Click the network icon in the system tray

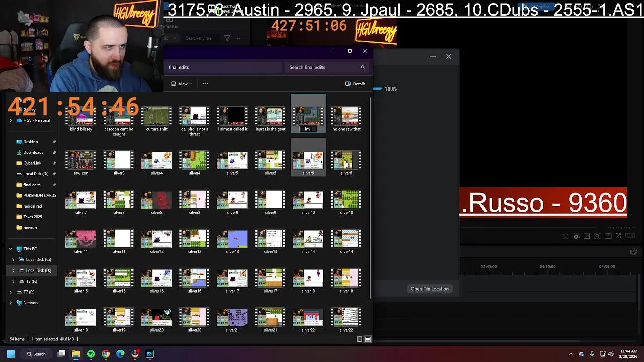click(603, 354)
